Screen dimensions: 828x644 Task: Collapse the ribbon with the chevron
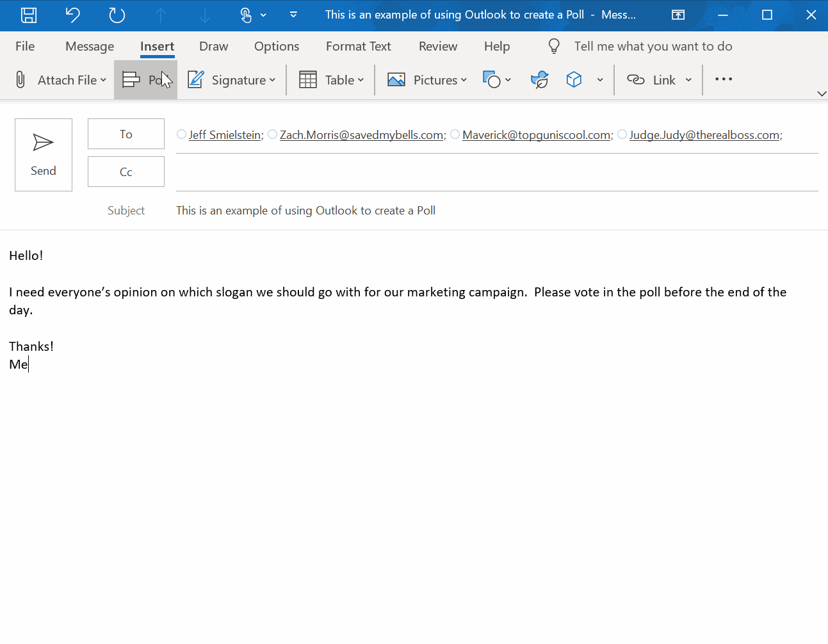tap(822, 93)
